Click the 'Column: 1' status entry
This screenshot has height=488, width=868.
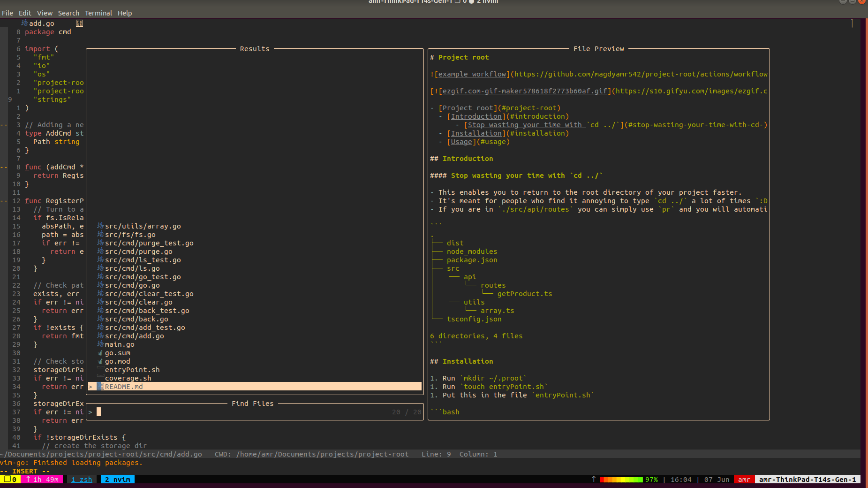click(x=478, y=454)
